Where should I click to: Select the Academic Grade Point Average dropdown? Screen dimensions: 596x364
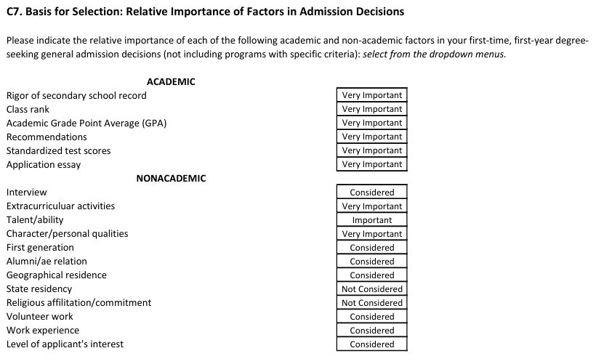pyautogui.click(x=371, y=123)
